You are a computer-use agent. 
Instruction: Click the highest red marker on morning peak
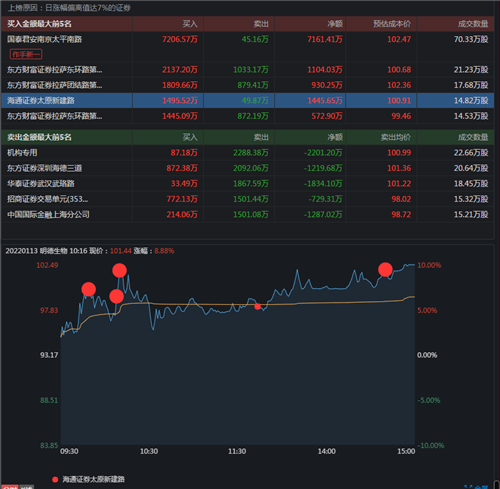click(119, 270)
